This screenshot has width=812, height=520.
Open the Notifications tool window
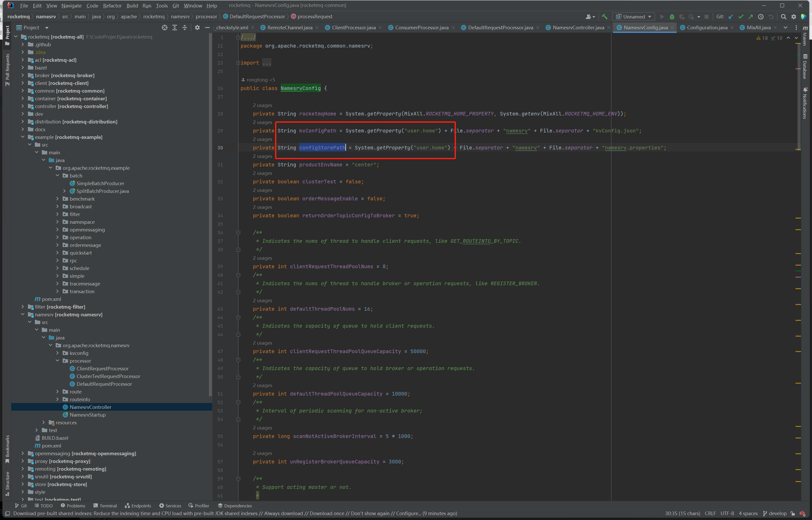[805, 103]
